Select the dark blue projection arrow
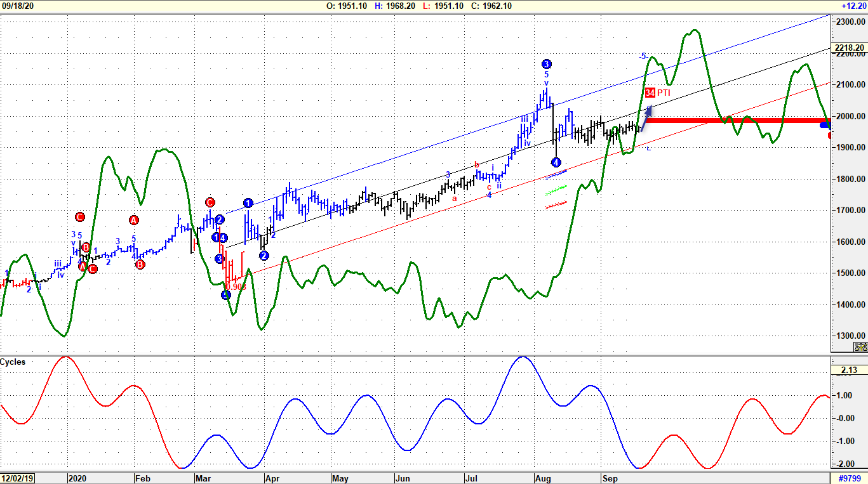 click(x=646, y=119)
